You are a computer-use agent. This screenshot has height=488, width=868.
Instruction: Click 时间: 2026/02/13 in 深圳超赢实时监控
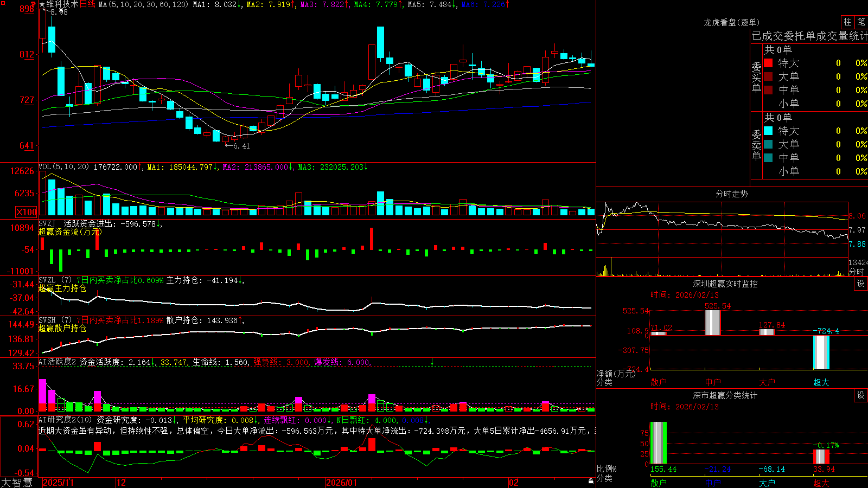[x=685, y=295]
